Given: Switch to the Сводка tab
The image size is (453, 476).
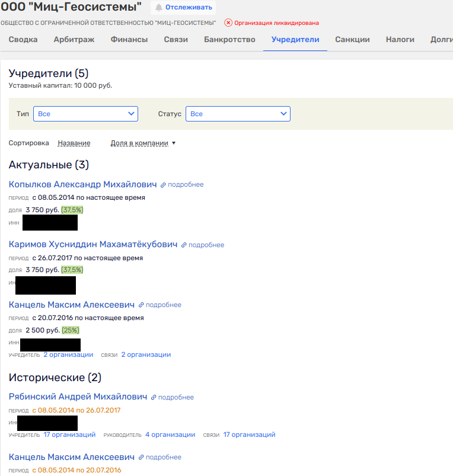Looking at the screenshot, I should (x=23, y=40).
